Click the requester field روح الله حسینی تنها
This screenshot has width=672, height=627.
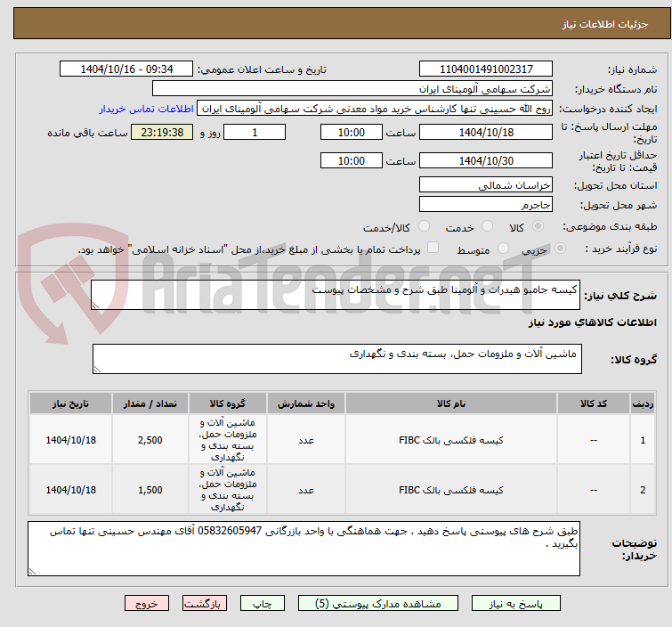point(375,109)
